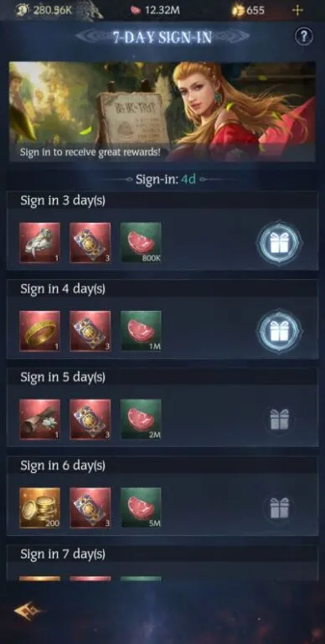The width and height of the screenshot is (325, 644).
Task: Open the help question mark icon
Action: [304, 37]
